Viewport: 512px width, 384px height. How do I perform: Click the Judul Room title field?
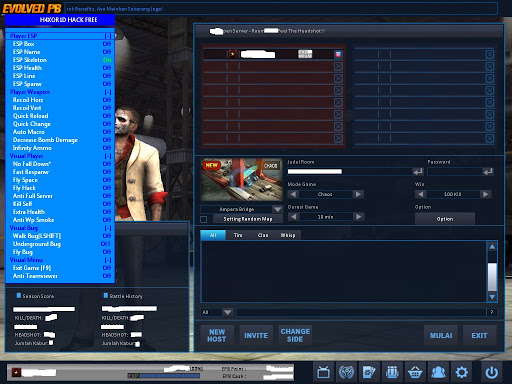[x=350, y=172]
